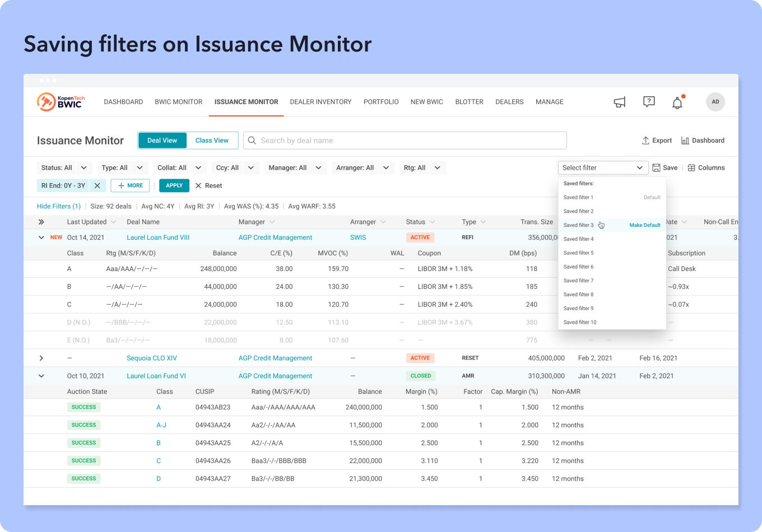Viewport: 762px width, 532px height.
Task: Select Saved filter 5 from list
Action: click(579, 253)
